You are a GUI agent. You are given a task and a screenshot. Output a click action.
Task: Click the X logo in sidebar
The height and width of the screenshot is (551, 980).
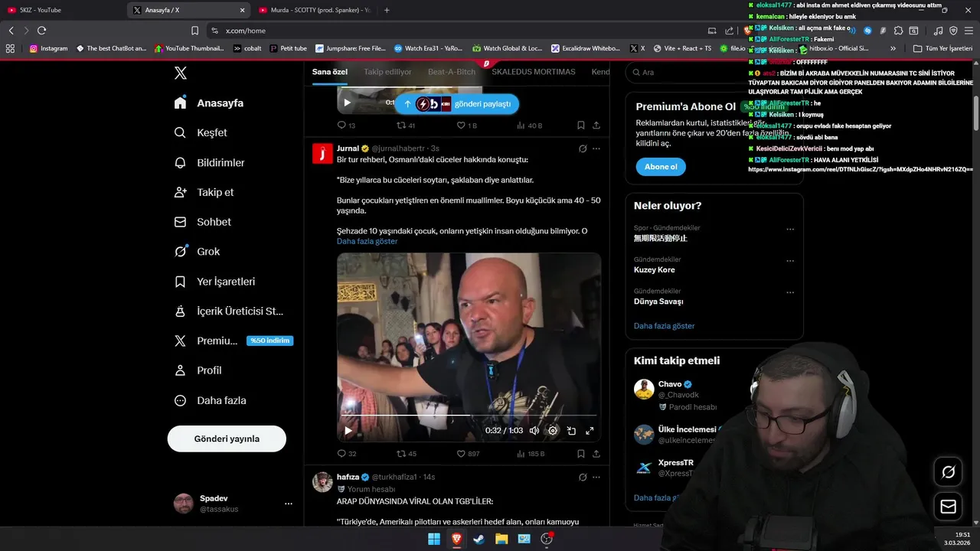[x=180, y=73]
